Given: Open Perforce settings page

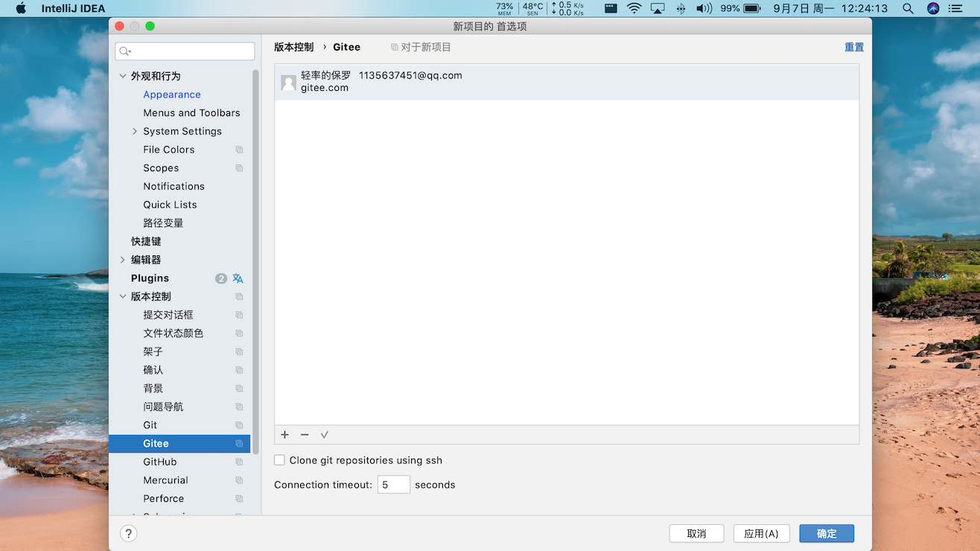Looking at the screenshot, I should [163, 499].
